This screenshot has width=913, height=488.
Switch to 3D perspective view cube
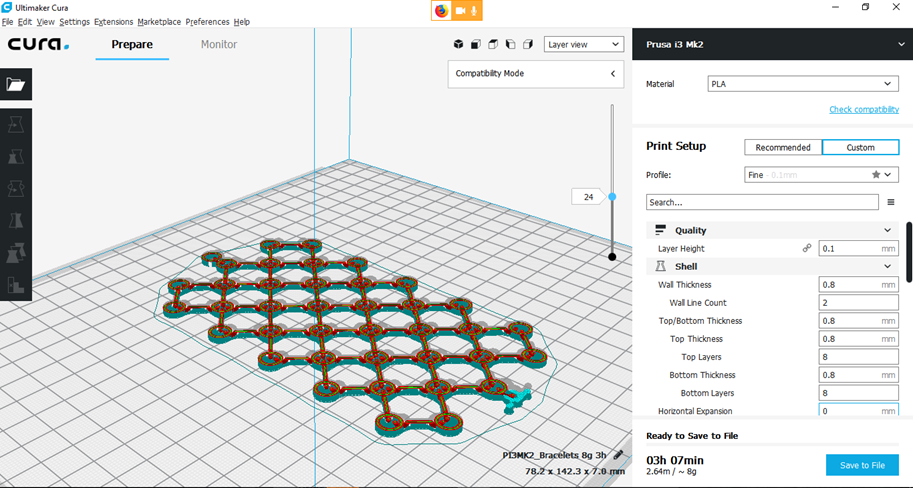tap(458, 44)
